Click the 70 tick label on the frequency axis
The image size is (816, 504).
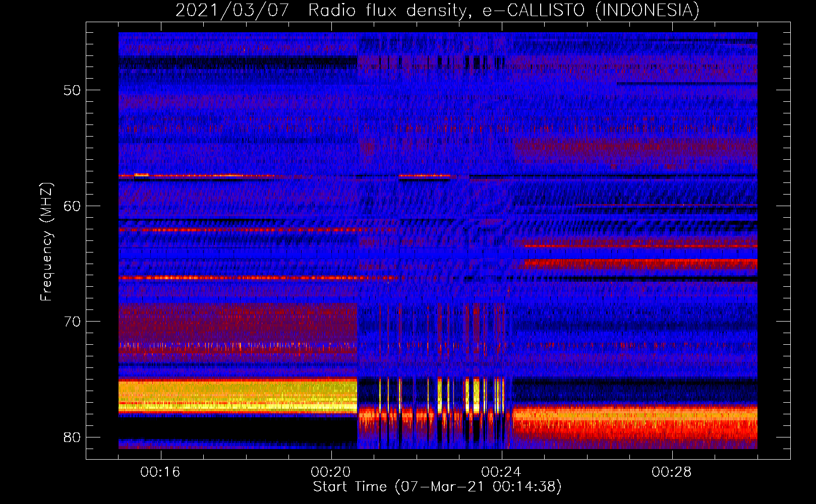point(72,322)
